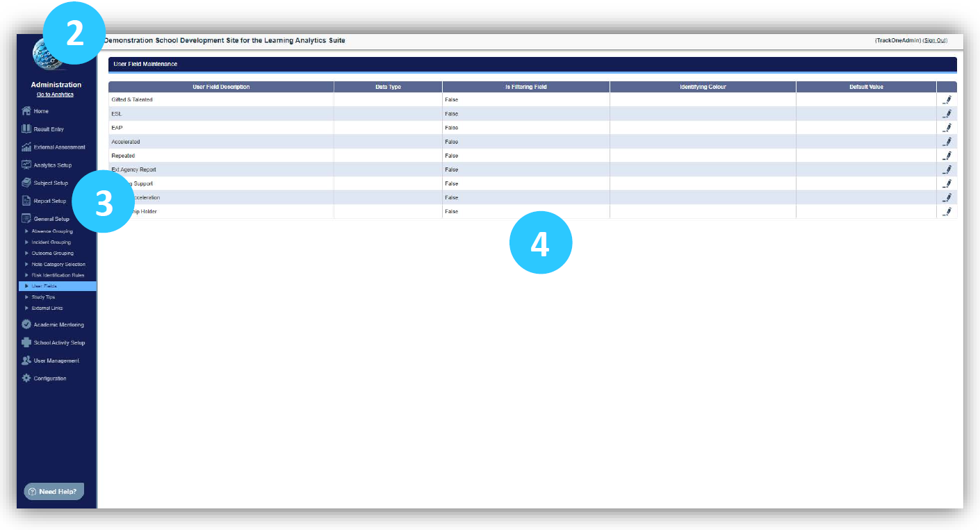The height and width of the screenshot is (530, 980).
Task: Open Analytics Setup using its monitor icon
Action: [x=26, y=165]
